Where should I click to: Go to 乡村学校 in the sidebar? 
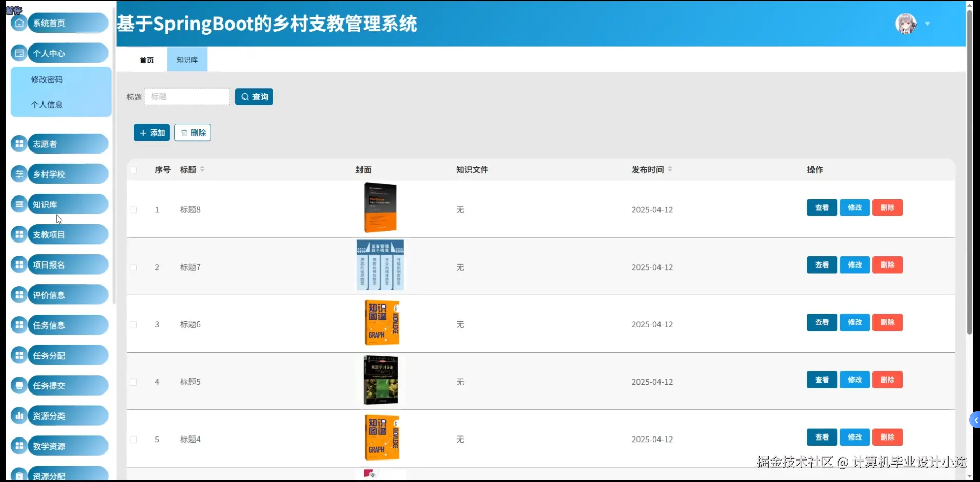67,174
